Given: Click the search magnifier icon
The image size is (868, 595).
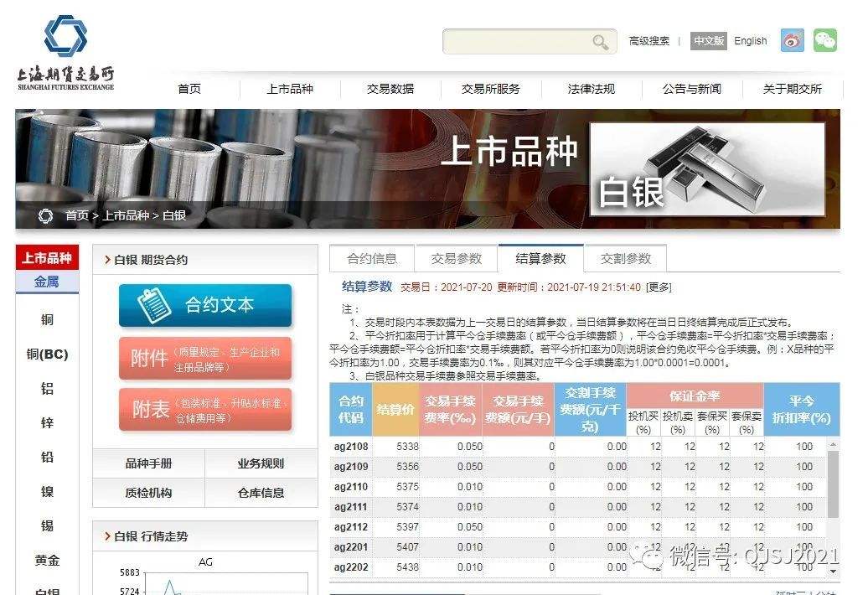Looking at the screenshot, I should [599, 40].
